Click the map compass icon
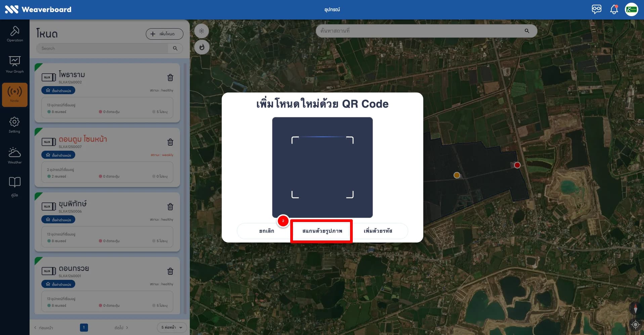Viewport: 644px width, 335px height. 635,308
